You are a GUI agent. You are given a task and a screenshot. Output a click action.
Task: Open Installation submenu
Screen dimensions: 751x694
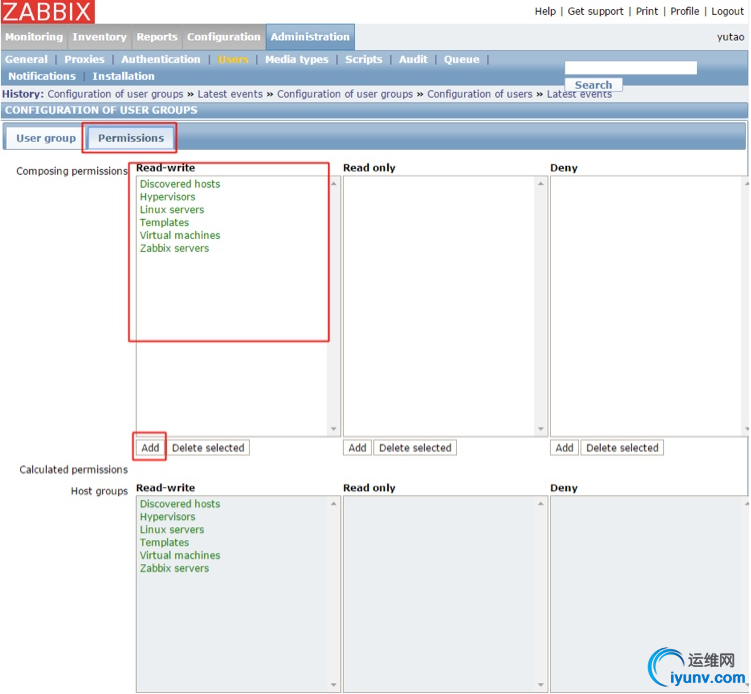click(x=123, y=76)
